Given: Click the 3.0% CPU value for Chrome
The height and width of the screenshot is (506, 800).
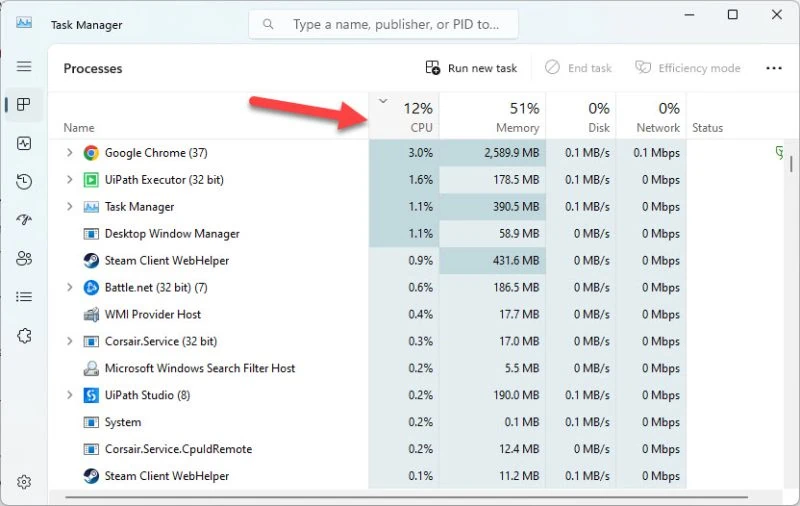Looking at the screenshot, I should tap(420, 153).
